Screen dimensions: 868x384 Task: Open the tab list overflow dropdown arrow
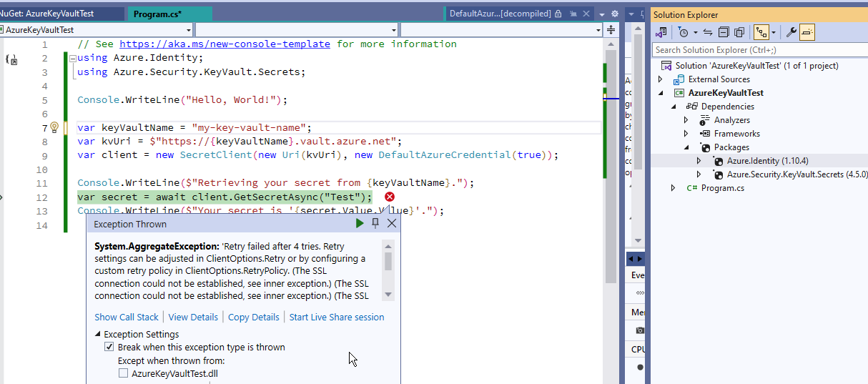601,14
